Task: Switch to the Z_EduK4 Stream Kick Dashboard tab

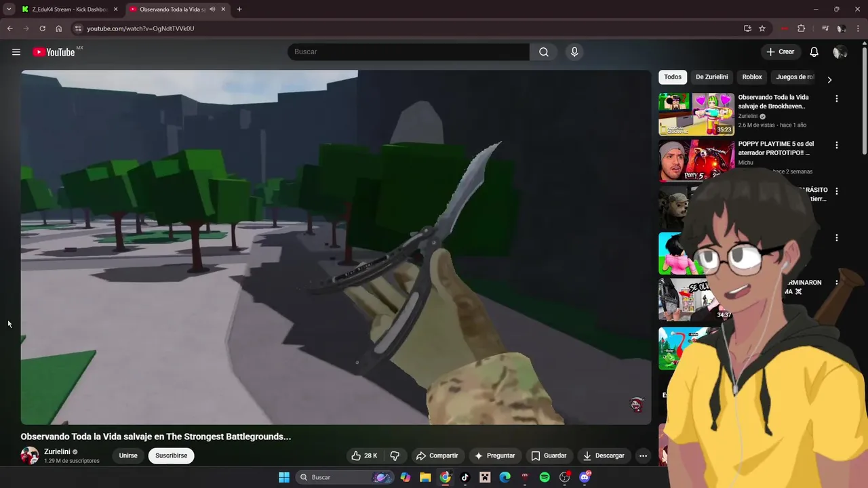Action: click(x=70, y=9)
